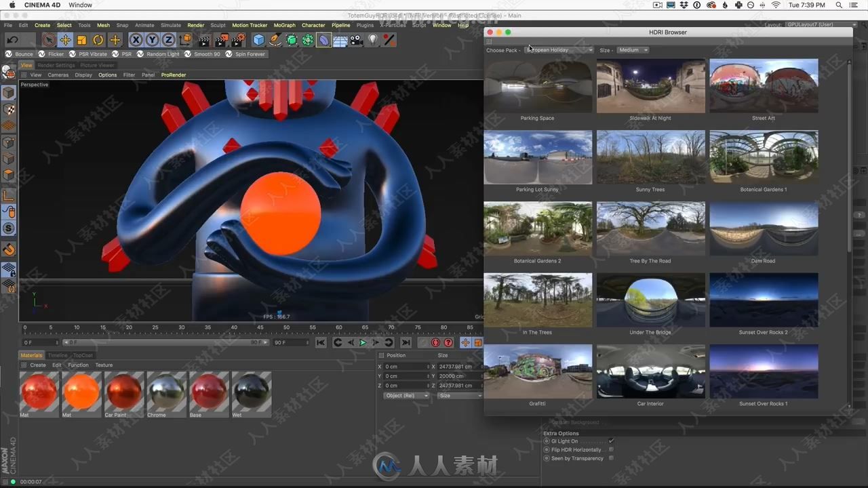Open Edit Render Settings gear clapperboard

click(x=238, y=40)
